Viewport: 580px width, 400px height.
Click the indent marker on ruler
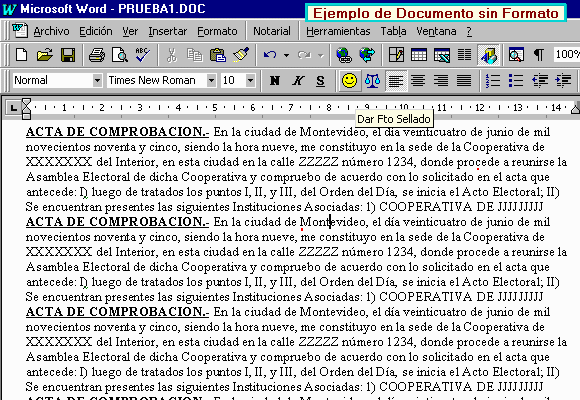(26, 108)
